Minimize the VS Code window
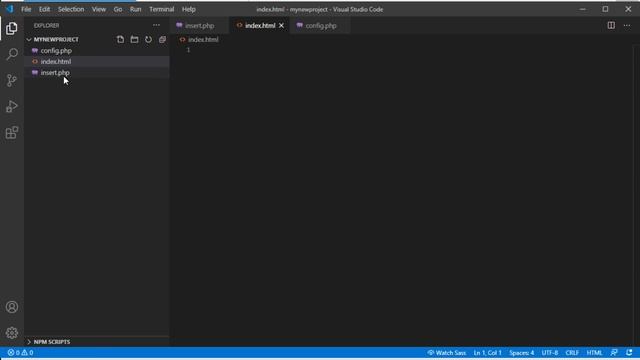 (582, 9)
